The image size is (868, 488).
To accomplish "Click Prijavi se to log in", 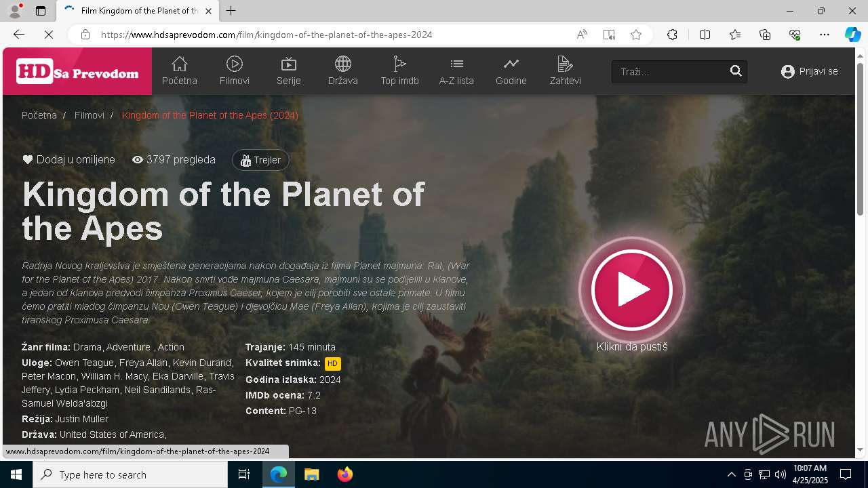I will point(810,71).
